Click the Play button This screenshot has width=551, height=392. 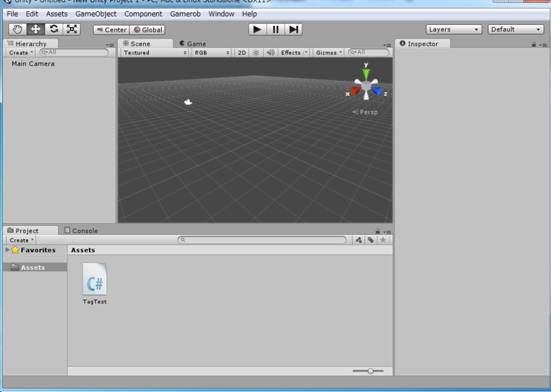pyautogui.click(x=257, y=30)
